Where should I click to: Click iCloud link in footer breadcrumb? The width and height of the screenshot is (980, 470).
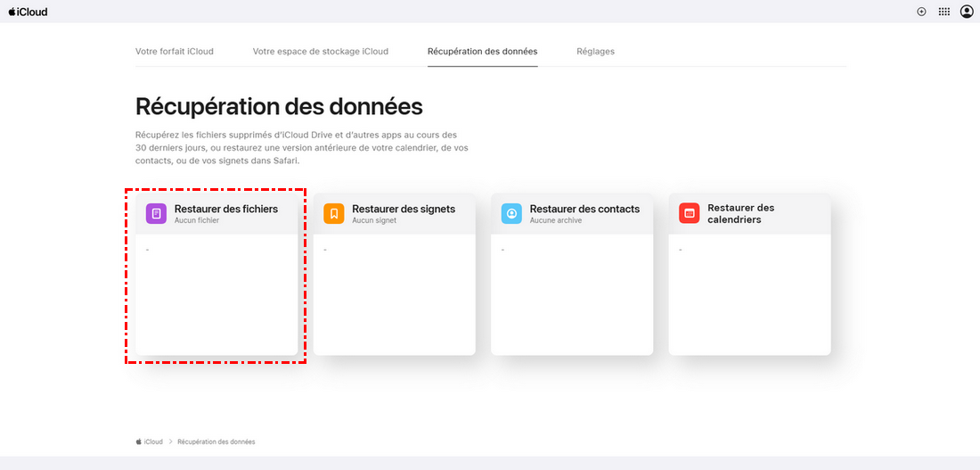[x=153, y=441]
